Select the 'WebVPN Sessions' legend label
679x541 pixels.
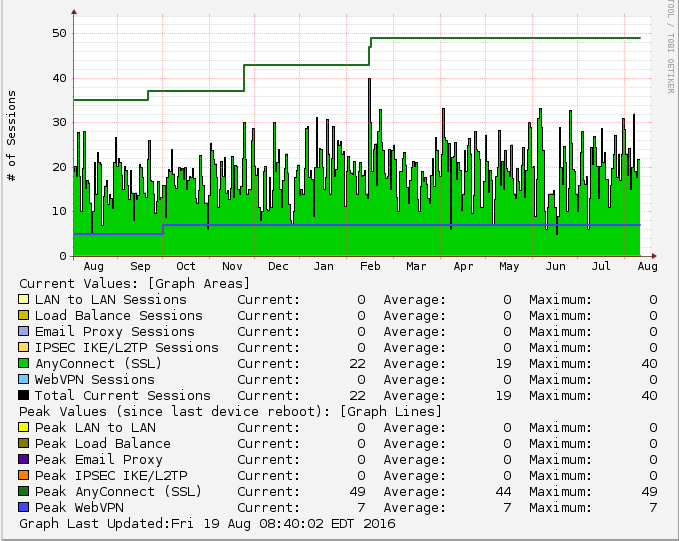(95, 380)
